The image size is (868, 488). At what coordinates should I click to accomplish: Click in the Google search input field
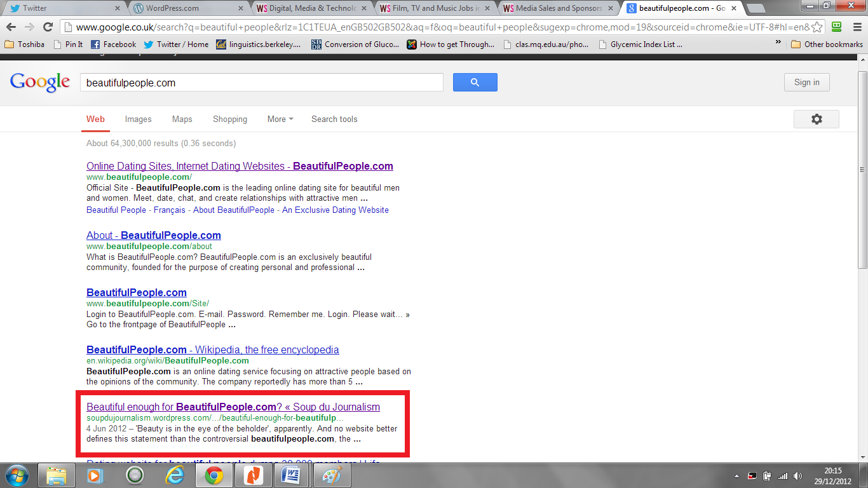click(x=261, y=83)
